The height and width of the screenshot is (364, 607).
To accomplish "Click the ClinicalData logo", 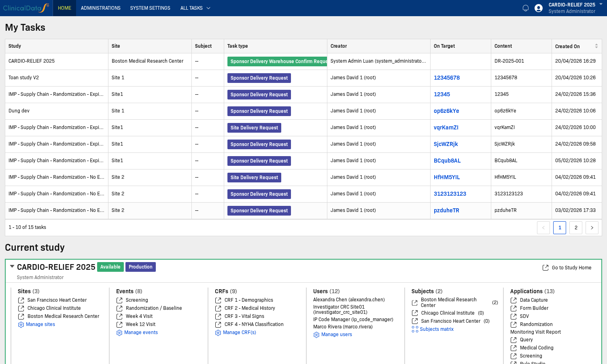I will pyautogui.click(x=26, y=8).
